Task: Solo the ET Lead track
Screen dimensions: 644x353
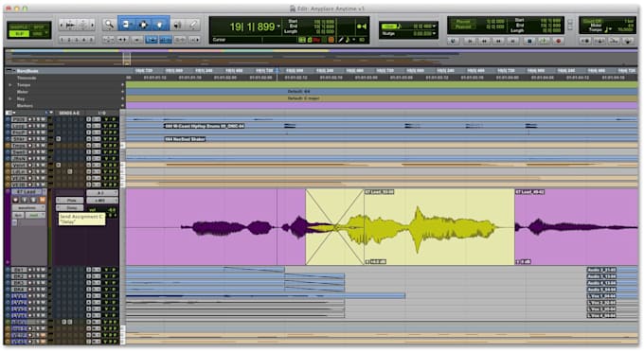Action: click(x=33, y=200)
